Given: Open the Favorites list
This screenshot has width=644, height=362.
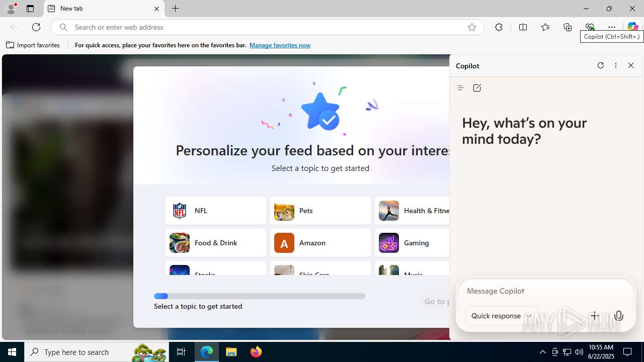Looking at the screenshot, I should [x=545, y=27].
